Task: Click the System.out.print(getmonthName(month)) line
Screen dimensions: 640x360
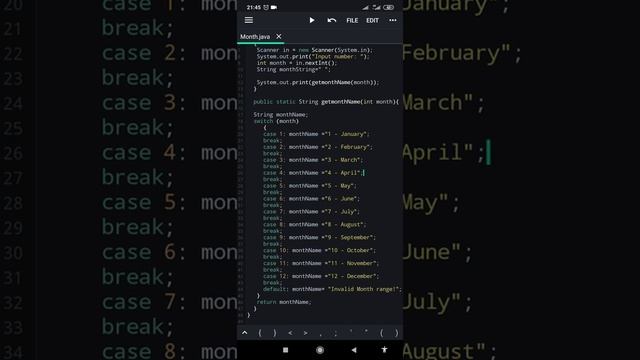Action: 318,82
